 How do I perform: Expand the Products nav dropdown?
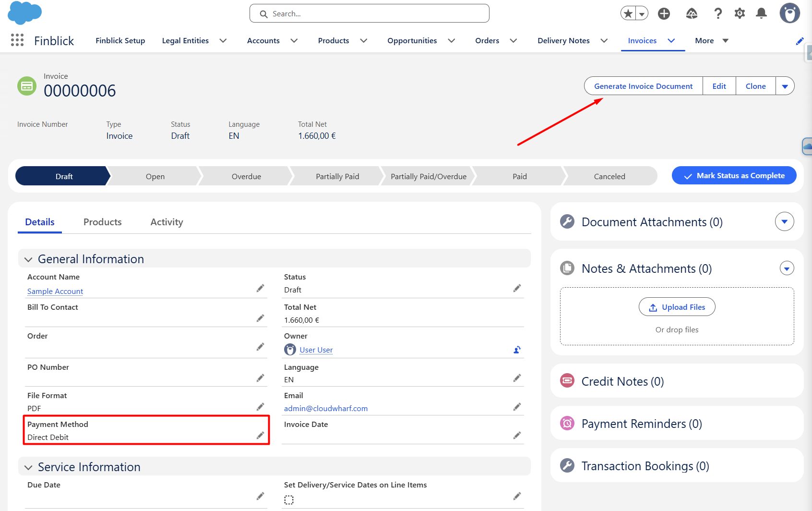pyautogui.click(x=364, y=41)
